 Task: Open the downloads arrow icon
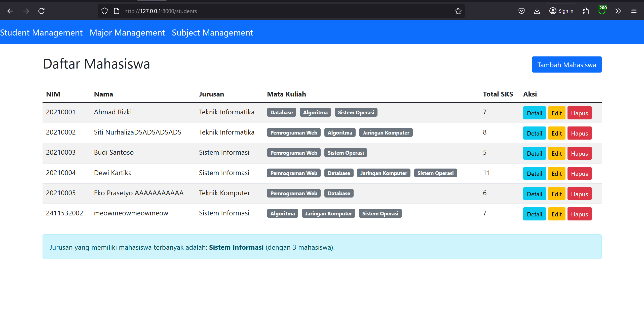[537, 11]
